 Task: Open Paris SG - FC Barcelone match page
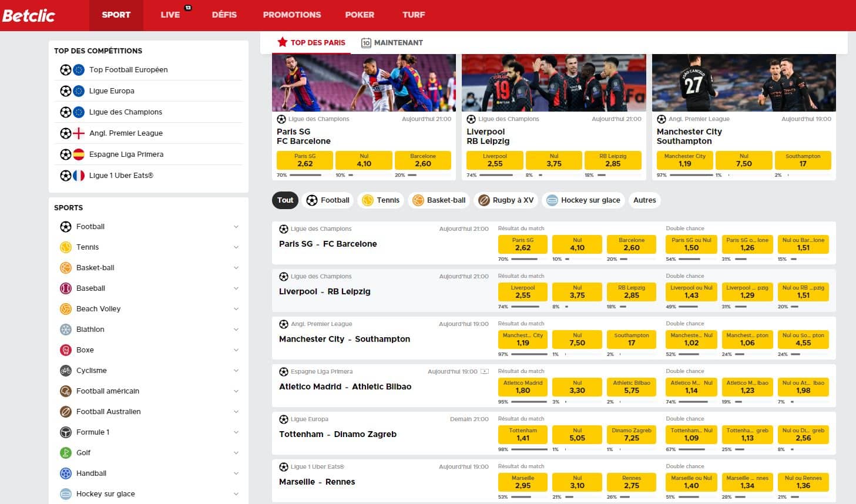coord(328,244)
